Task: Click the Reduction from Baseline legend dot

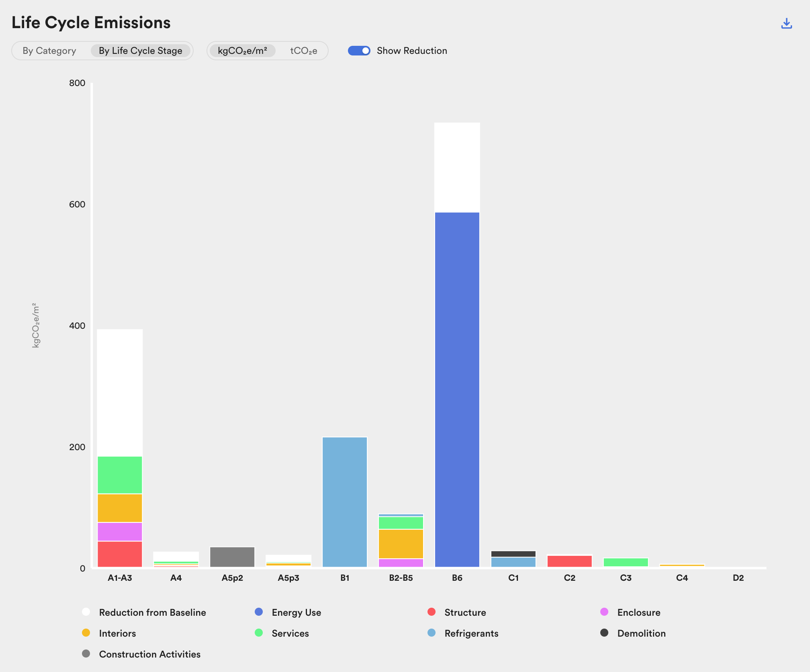Action: (x=86, y=612)
